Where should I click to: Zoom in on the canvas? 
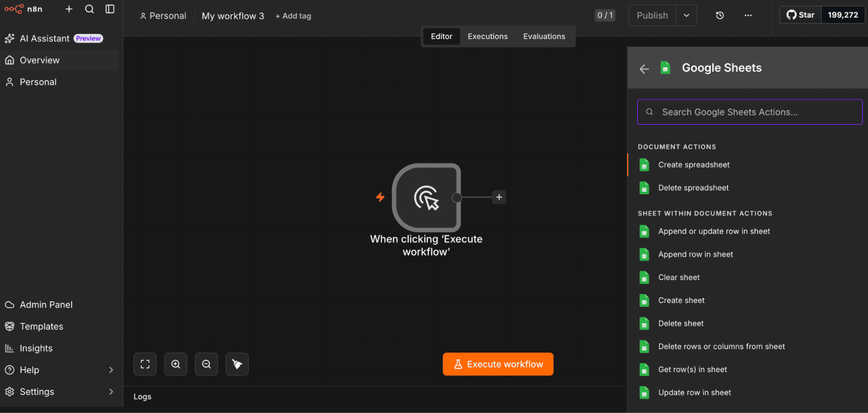click(175, 364)
